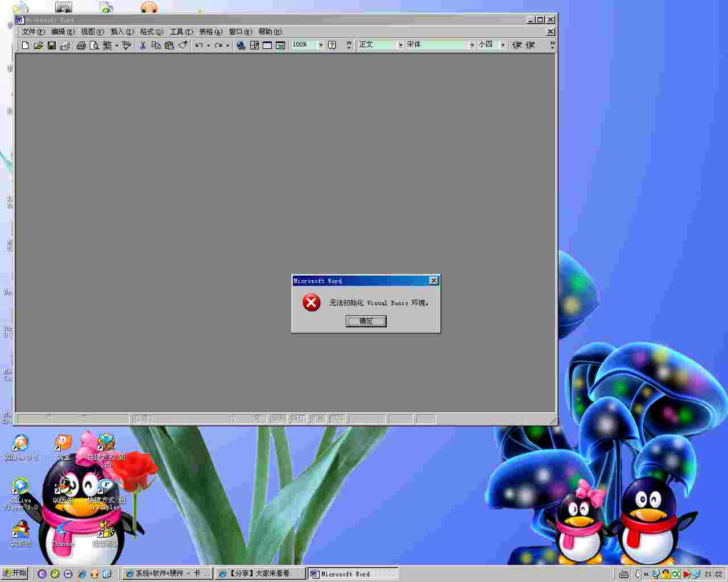Open the 插入(I) menu
This screenshot has width=728, height=582.
[x=122, y=32]
